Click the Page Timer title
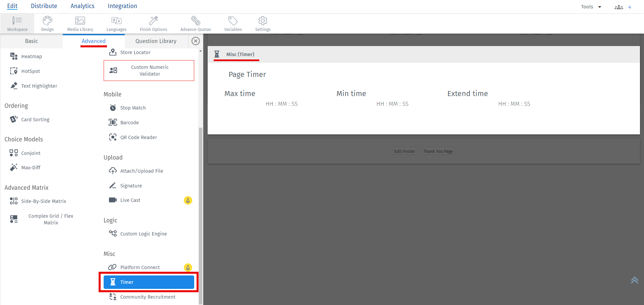The image size is (644, 305). click(x=247, y=75)
